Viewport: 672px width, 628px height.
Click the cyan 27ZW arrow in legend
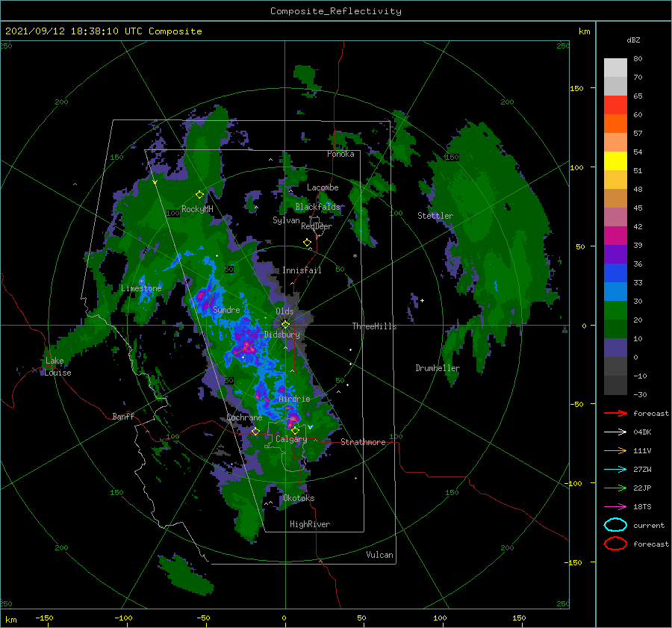click(x=615, y=470)
